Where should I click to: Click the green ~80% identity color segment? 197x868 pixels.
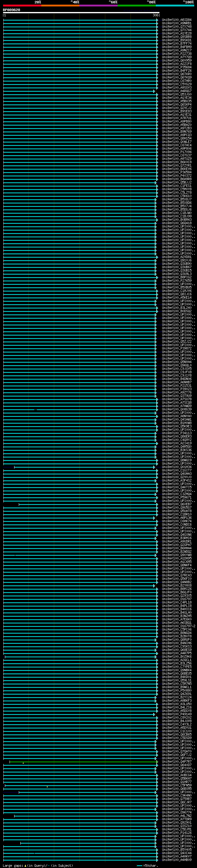pos(137,6)
